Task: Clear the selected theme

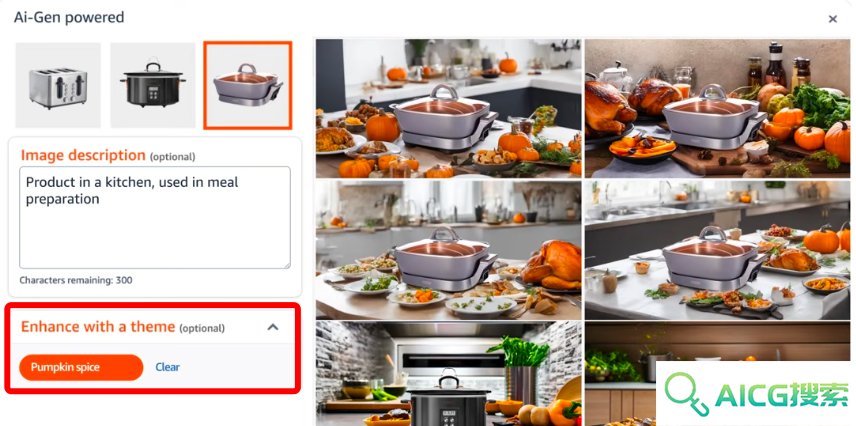Action: coord(168,367)
